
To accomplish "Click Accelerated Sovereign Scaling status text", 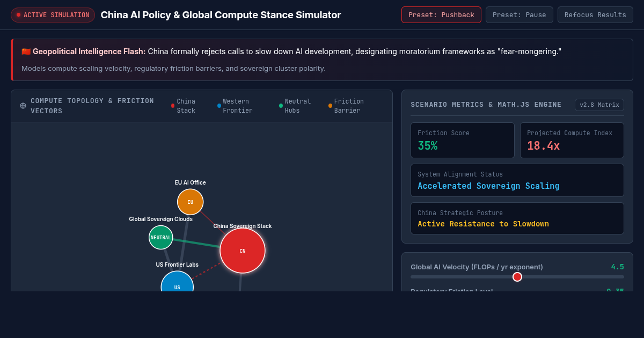I will click(488, 186).
